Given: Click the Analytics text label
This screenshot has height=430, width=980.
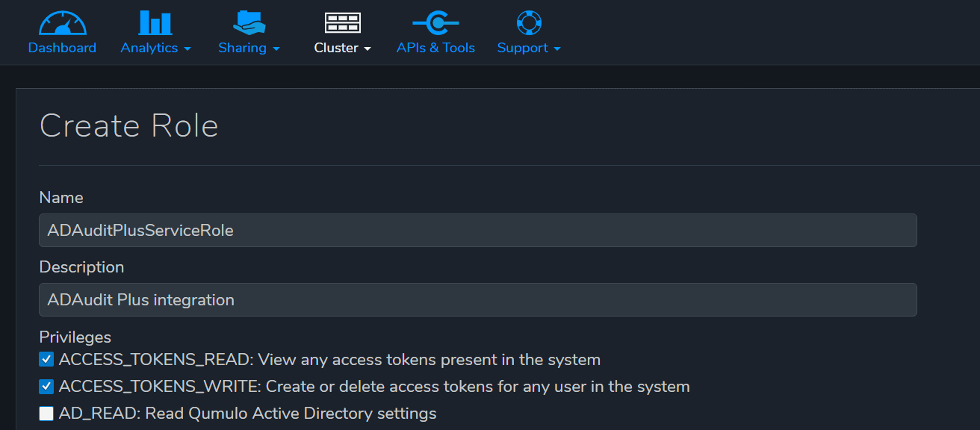Looking at the screenshot, I should pyautogui.click(x=149, y=48).
